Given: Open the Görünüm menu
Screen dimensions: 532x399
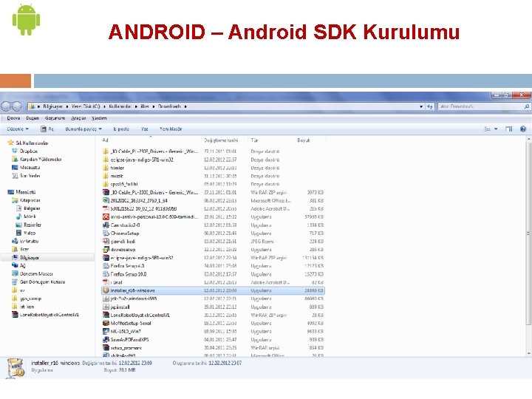Looking at the screenshot, I should tap(55, 118).
